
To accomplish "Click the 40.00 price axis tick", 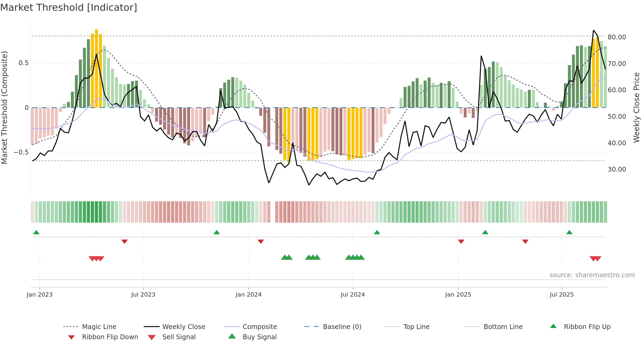I will point(617,143).
